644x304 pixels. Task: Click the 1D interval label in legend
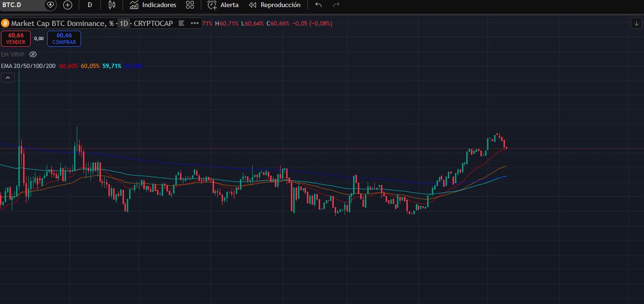tap(124, 24)
